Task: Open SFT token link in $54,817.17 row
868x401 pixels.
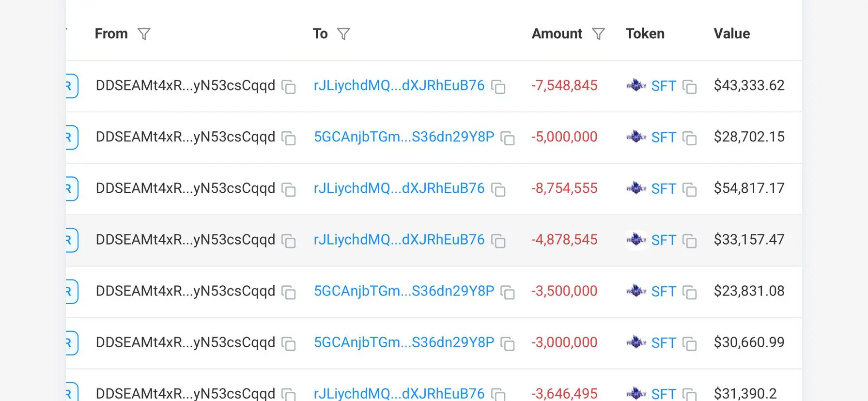Action: tap(663, 189)
